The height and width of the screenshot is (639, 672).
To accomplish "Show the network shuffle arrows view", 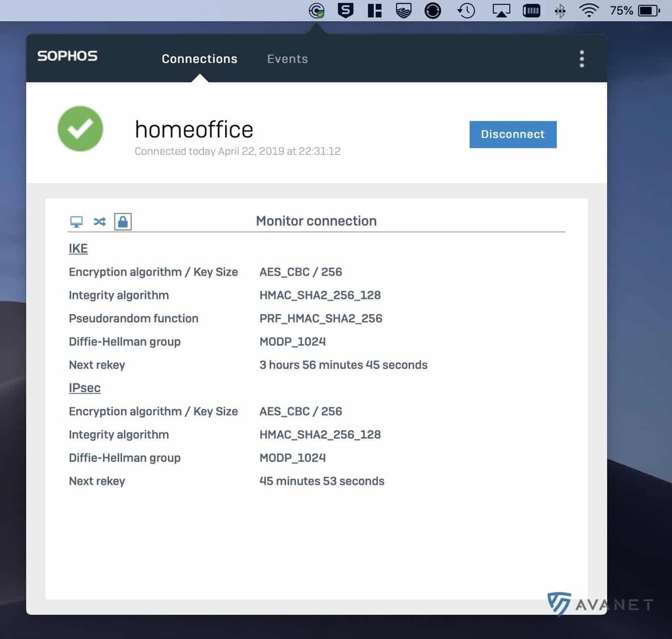I will (100, 222).
